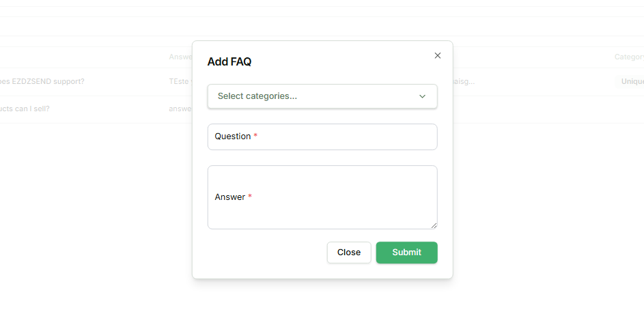Click the 'answe' cell in second row
This screenshot has height=318, width=644.
tap(180, 109)
